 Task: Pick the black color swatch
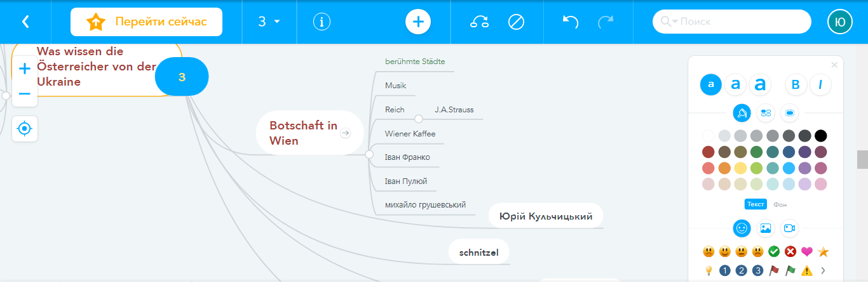tap(820, 135)
